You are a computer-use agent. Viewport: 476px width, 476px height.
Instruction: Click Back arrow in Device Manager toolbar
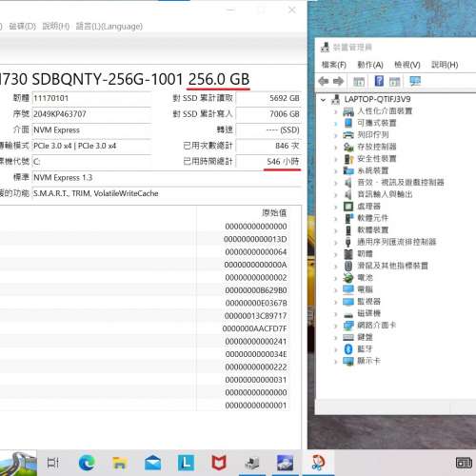coord(324,81)
